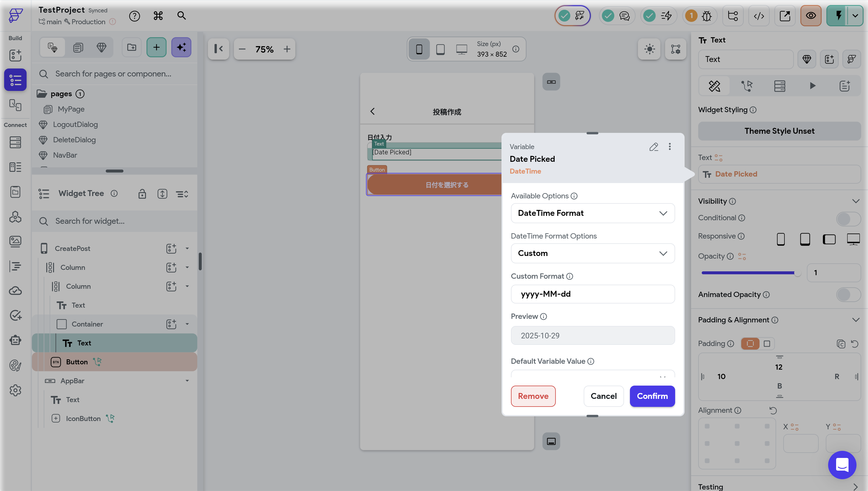Toggle the canvas dark/light mode sun icon

point(649,49)
